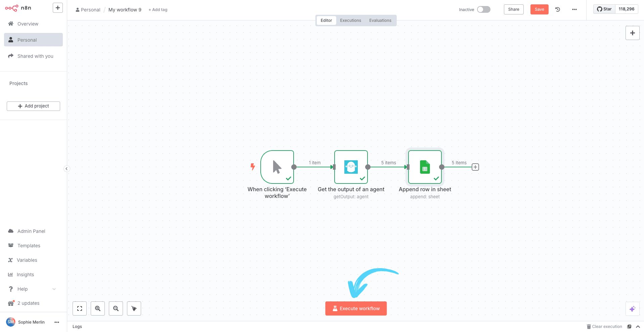The height and width of the screenshot is (332, 644).
Task: Click the Share button
Action: coord(514,9)
